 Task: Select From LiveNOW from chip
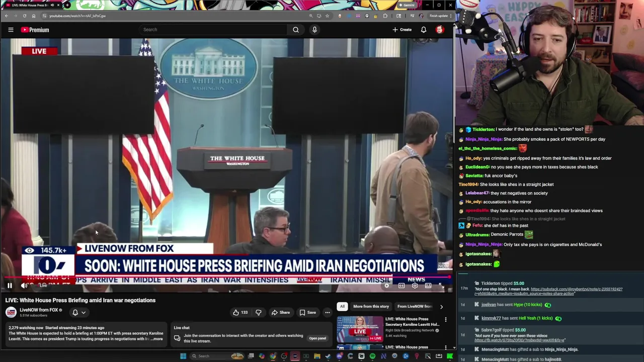tap(415, 306)
